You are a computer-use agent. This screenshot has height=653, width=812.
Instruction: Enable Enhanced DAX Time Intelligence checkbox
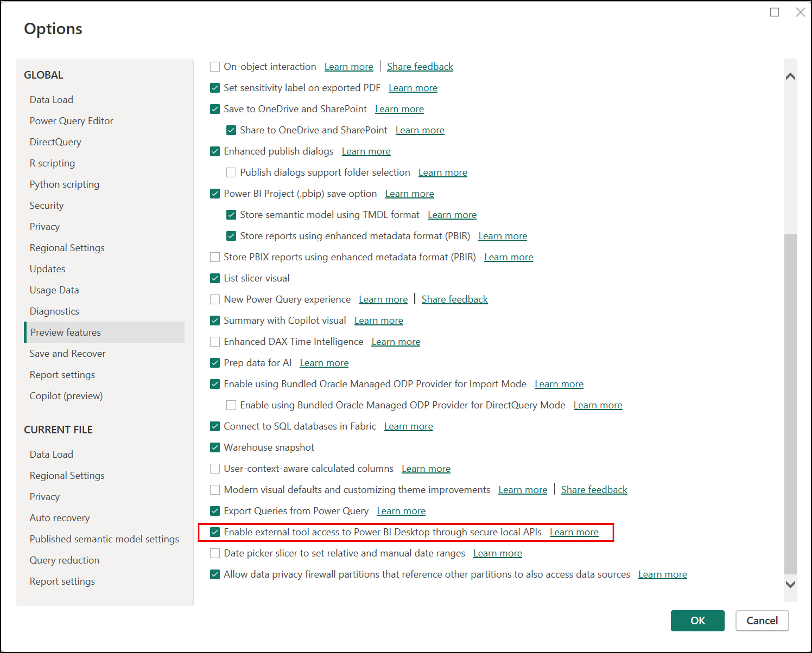pyautogui.click(x=215, y=341)
